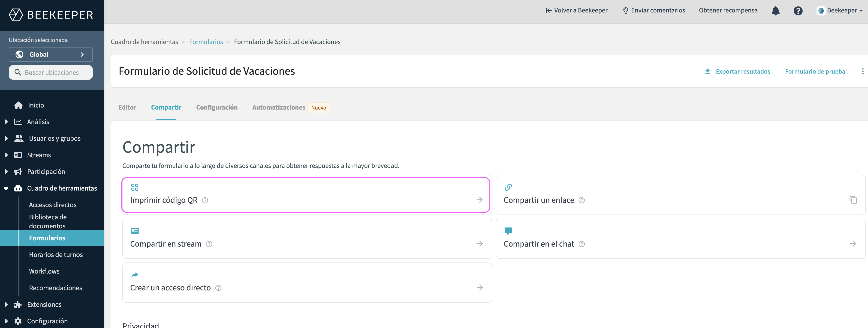Copy the share link with copy icon

pos(853,200)
